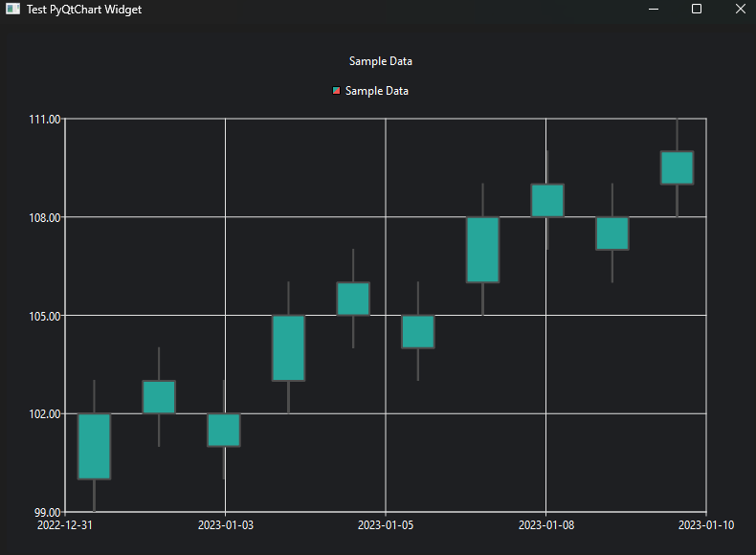This screenshot has width=756, height=555.
Task: Click the candlestick with body 102 to 103
Action: pyautogui.click(x=159, y=397)
